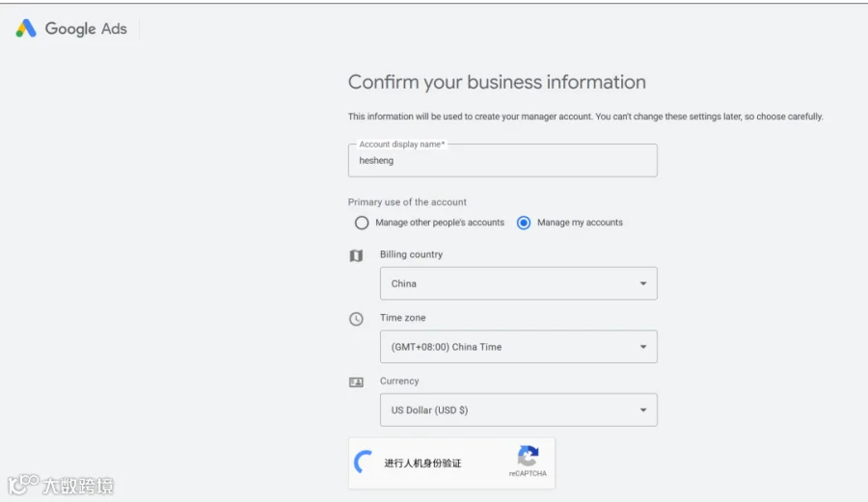Open the Currency dropdown showing US Dollar
This screenshot has width=868, height=502.
coord(519,410)
